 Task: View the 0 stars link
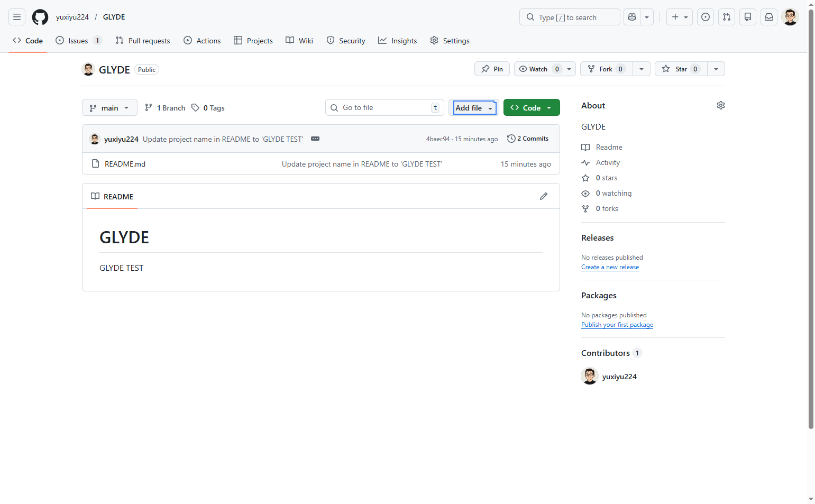click(x=600, y=178)
